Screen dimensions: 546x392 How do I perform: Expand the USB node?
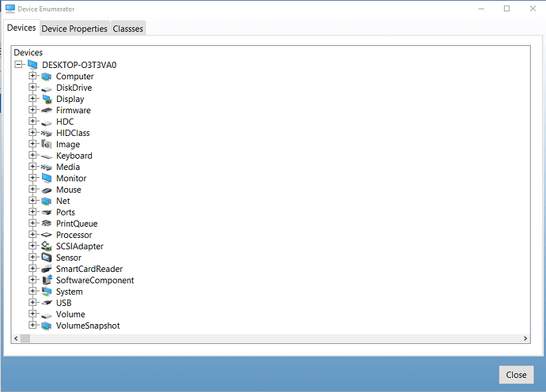(x=32, y=302)
